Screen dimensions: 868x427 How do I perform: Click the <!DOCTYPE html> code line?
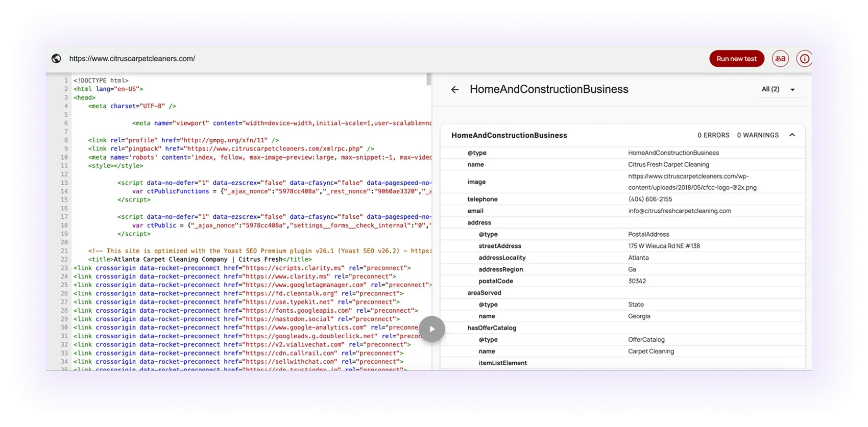[x=101, y=81]
